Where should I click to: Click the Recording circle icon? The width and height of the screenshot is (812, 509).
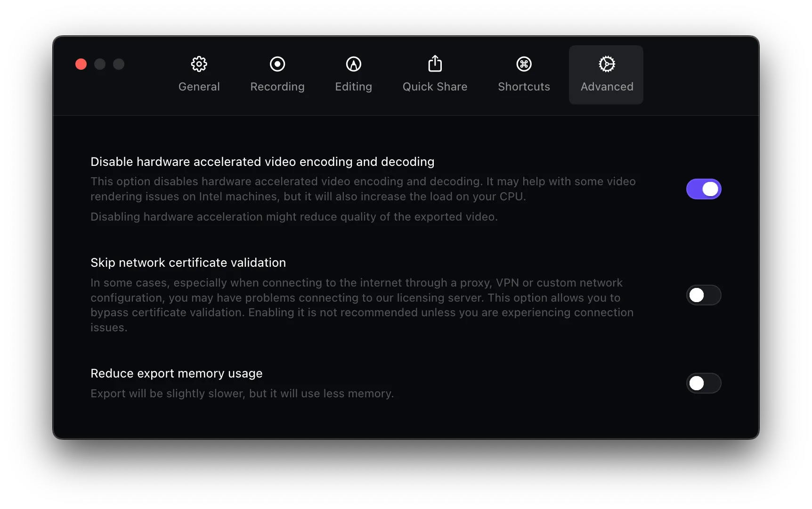[277, 64]
